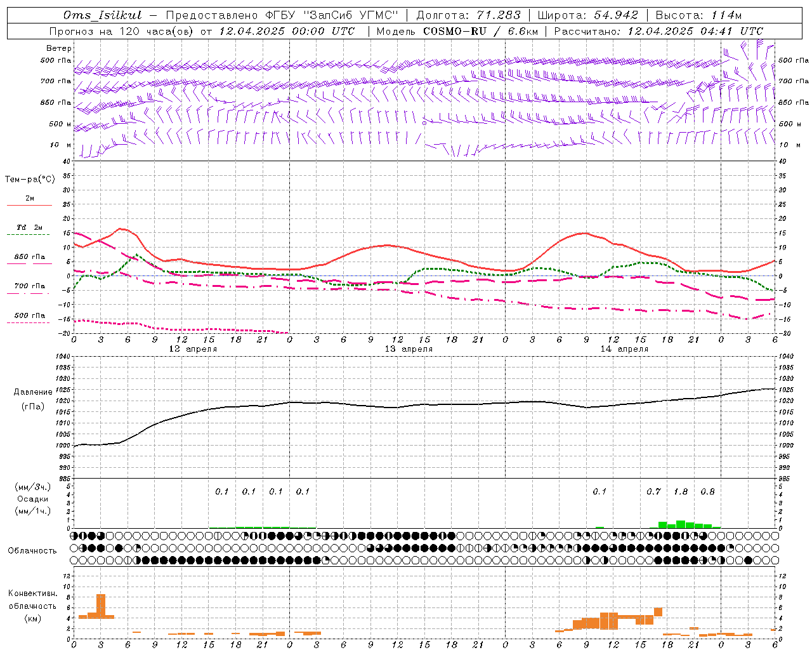Select the elevation text Высота: 114м
This screenshot has width=812, height=650.
click(x=698, y=15)
